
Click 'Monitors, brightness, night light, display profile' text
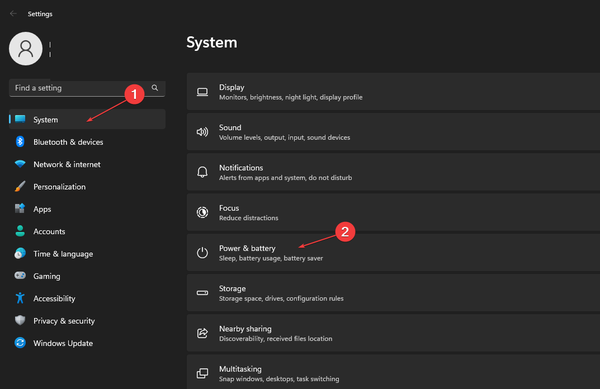point(291,97)
